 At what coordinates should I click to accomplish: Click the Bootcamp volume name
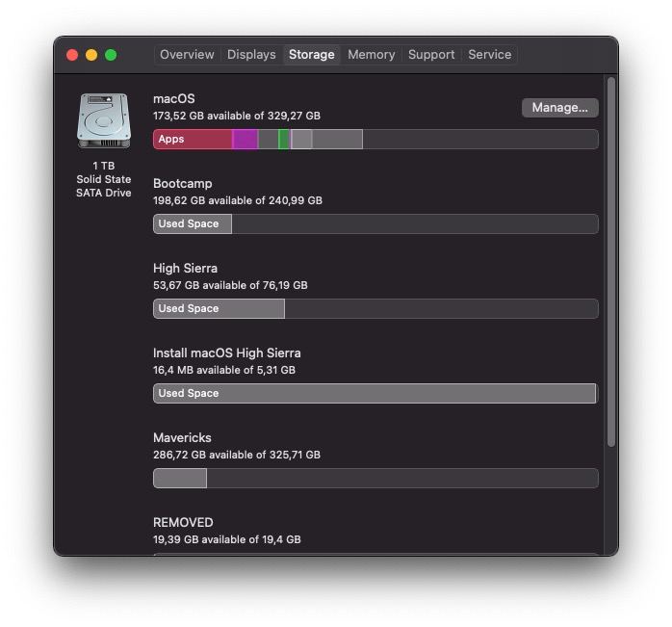183,184
